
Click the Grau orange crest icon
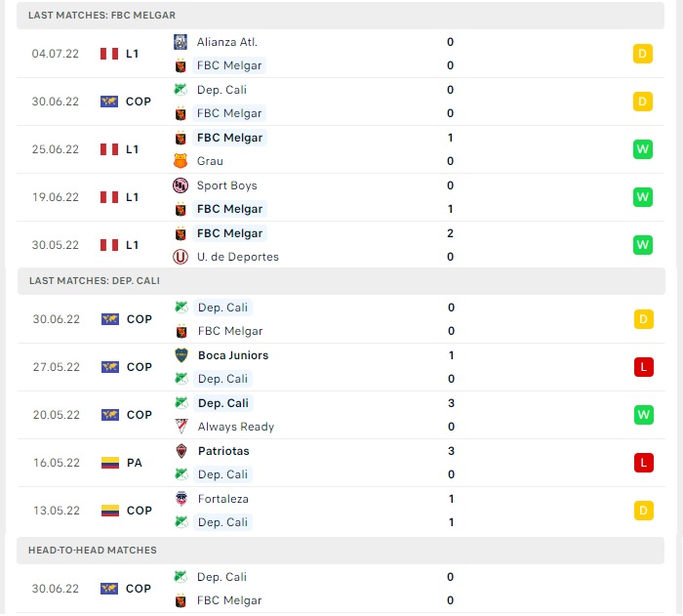pyautogui.click(x=181, y=161)
